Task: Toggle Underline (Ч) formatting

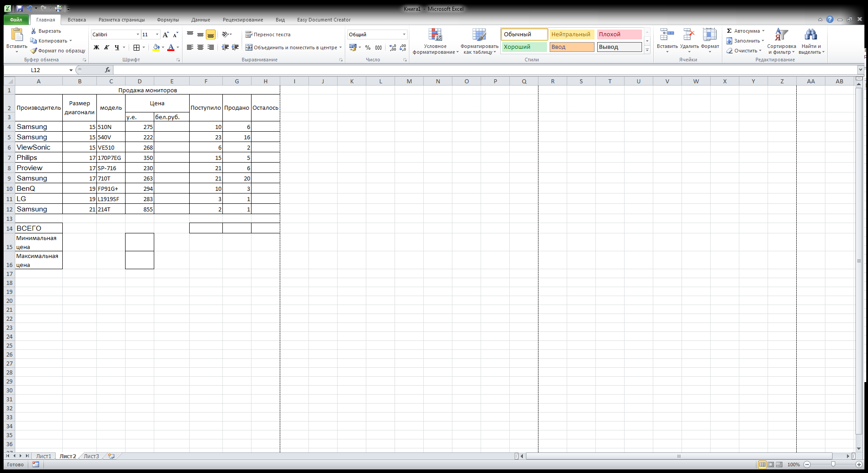Action: click(x=117, y=47)
